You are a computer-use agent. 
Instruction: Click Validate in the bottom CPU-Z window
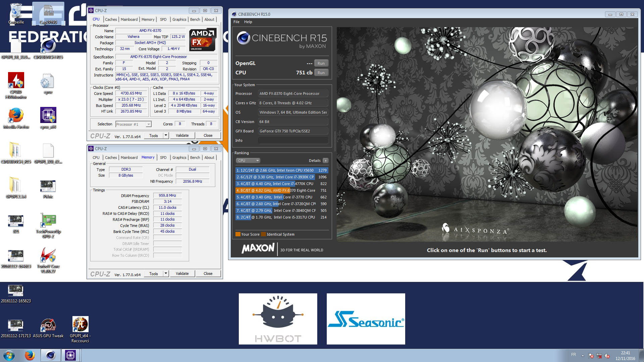(x=182, y=274)
